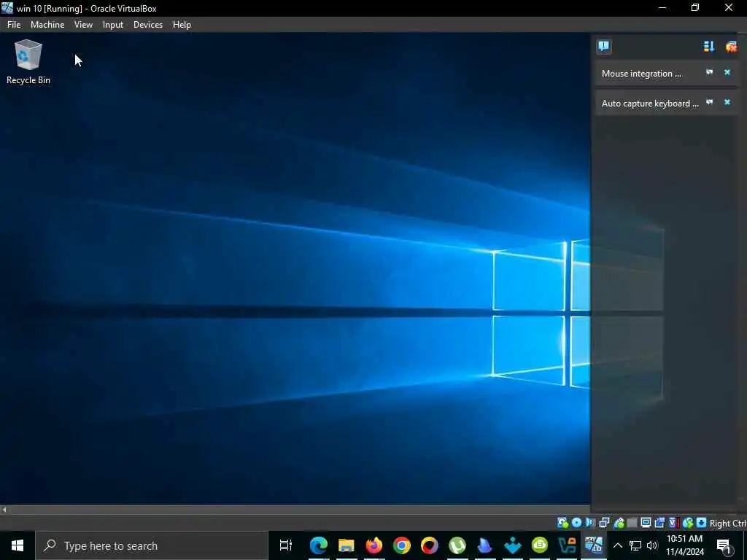Click the Right Ctrl host key label
Screen dimensions: 747x560
727,524
